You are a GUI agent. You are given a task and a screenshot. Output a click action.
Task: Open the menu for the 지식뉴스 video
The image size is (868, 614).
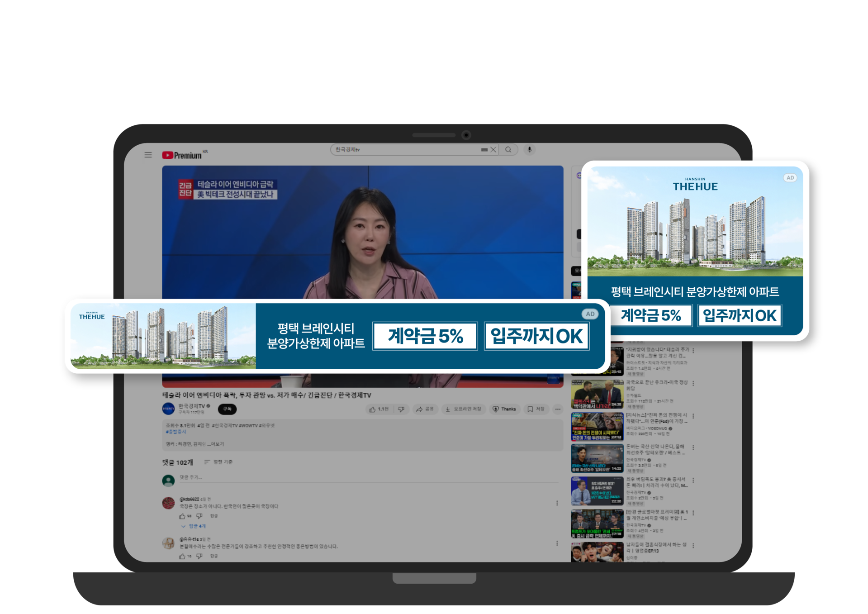693,416
